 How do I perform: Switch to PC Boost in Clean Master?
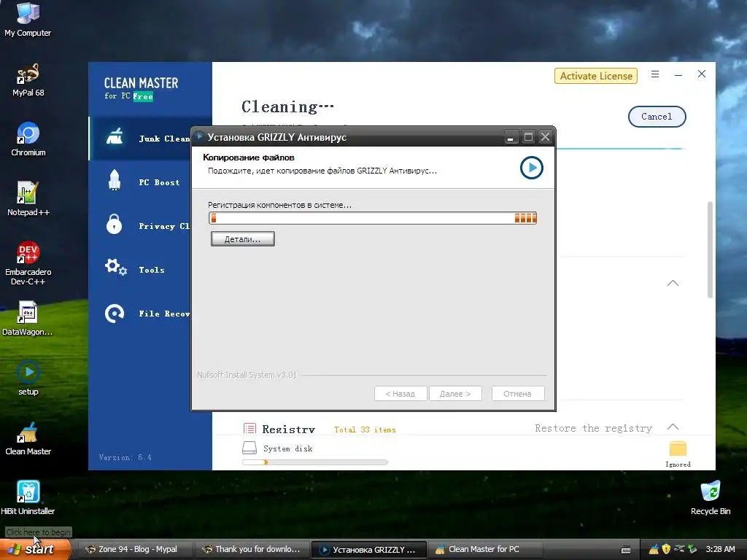[x=139, y=182]
